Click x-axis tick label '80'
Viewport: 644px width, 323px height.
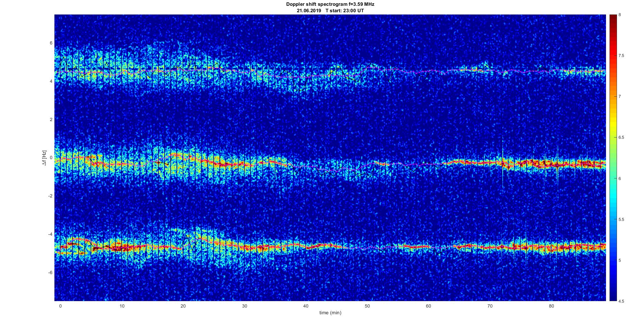[x=551, y=306]
